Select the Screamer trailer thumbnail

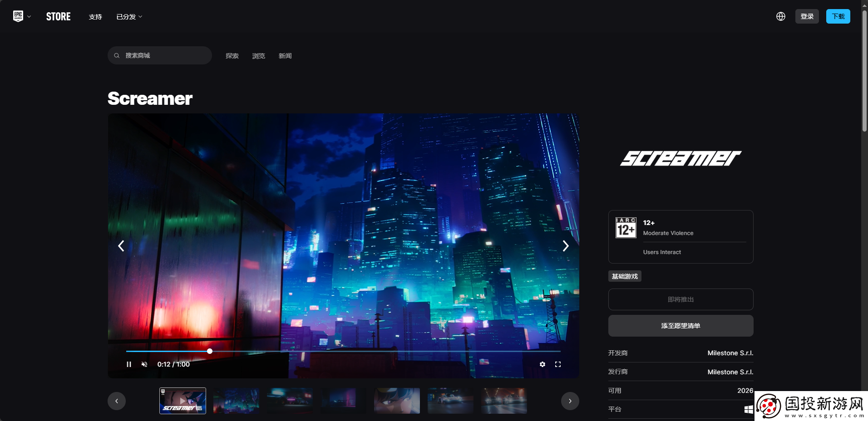[182, 401]
